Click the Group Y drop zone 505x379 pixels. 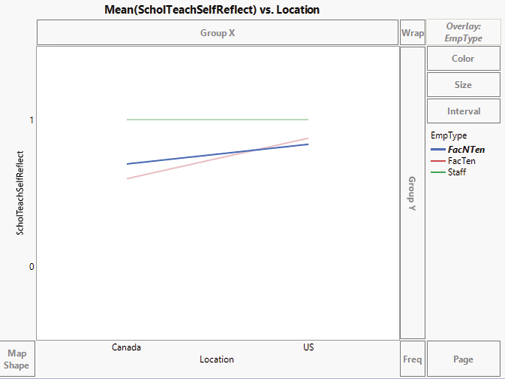413,193
